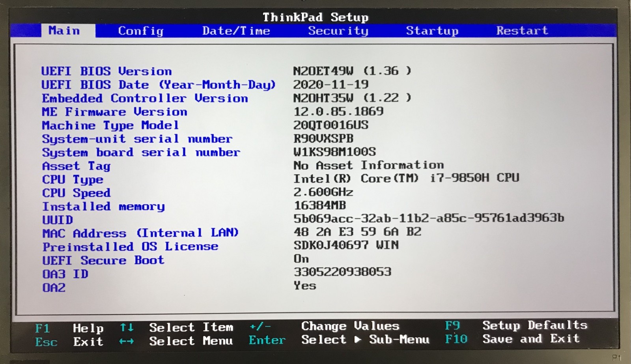The width and height of the screenshot is (631, 364).
Task: Click board serial value W1KS98M100S
Action: (334, 152)
